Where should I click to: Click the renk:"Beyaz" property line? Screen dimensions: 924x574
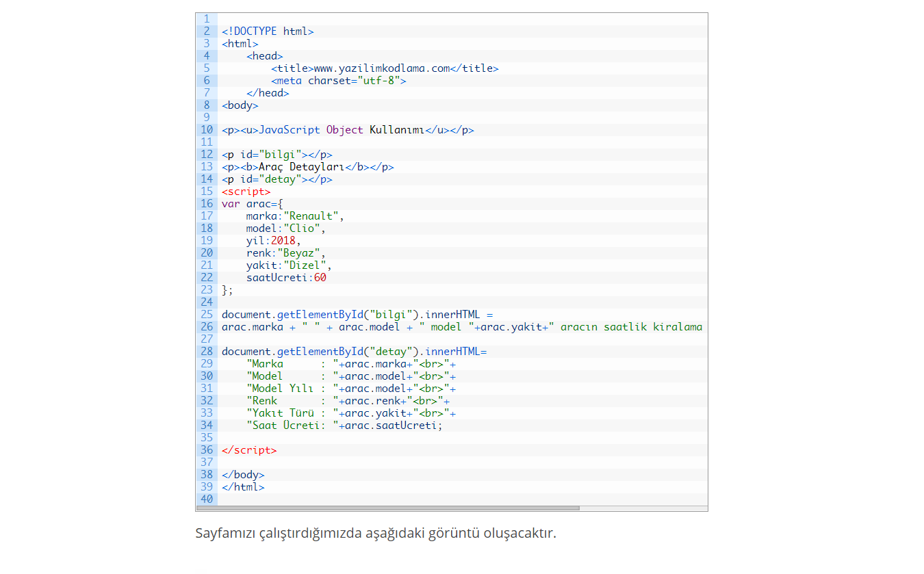tap(286, 253)
